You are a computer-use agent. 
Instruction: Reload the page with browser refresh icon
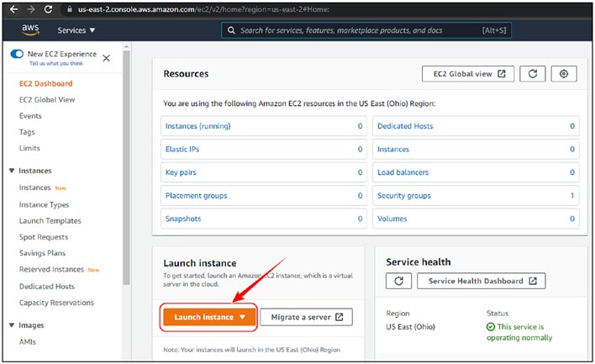click(x=48, y=9)
